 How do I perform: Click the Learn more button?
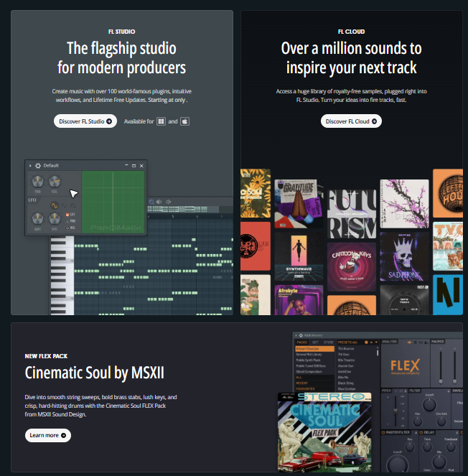48,435
